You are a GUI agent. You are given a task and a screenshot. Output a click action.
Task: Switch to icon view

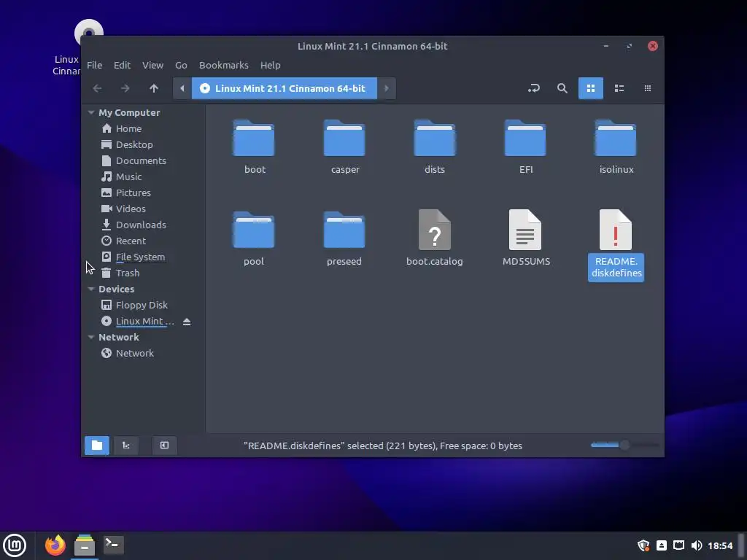pos(591,88)
